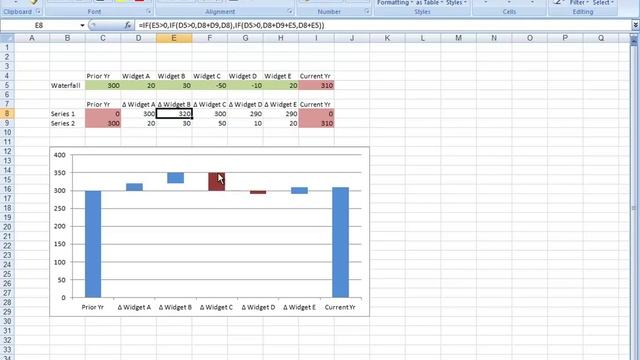Viewport: 640px width, 360px height.
Task: Select the Series 2 Current Yr cell with 310
Action: pyautogui.click(x=316, y=123)
